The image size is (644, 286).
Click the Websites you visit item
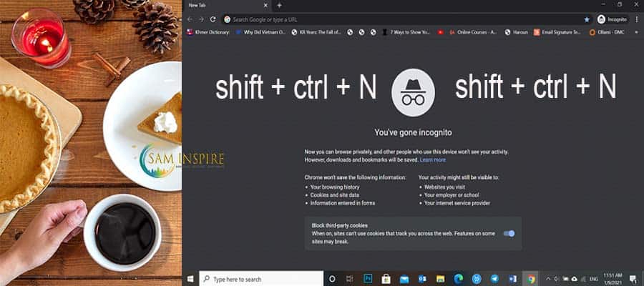click(444, 187)
